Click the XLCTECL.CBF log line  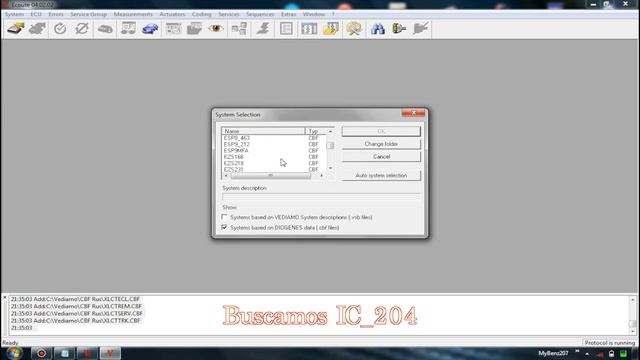pyautogui.click(x=76, y=299)
